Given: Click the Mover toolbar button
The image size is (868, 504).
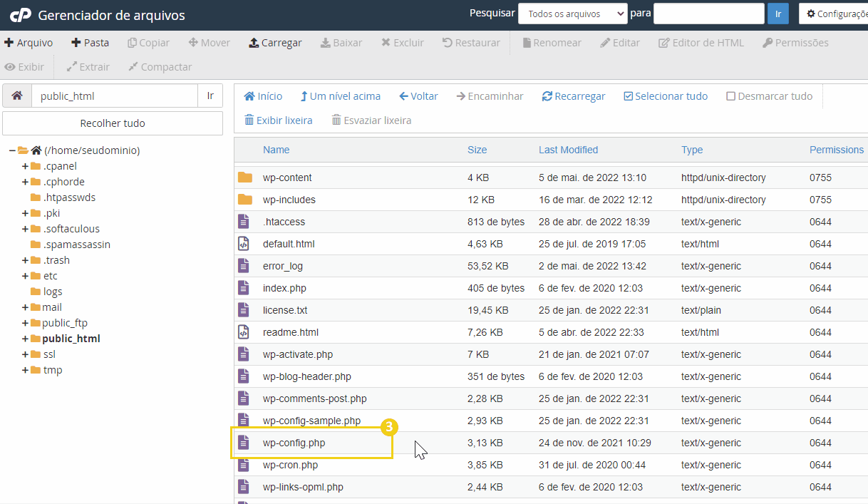Looking at the screenshot, I should point(210,43).
